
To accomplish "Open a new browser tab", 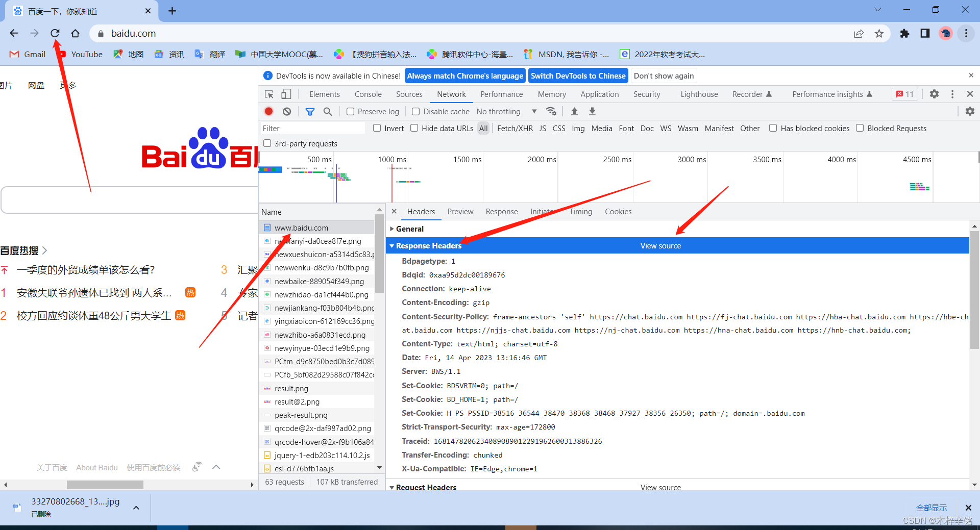I will click(x=172, y=11).
